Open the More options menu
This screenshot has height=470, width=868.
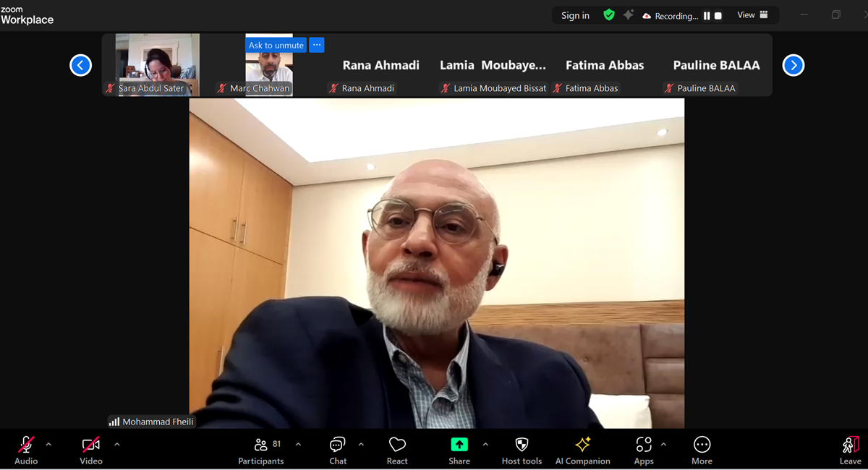(x=702, y=450)
